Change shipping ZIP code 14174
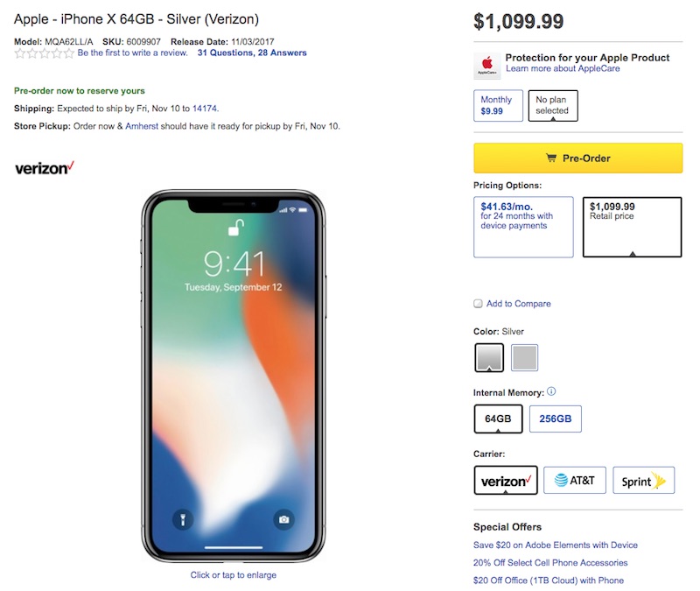This screenshot has height=591, width=700. 205,109
